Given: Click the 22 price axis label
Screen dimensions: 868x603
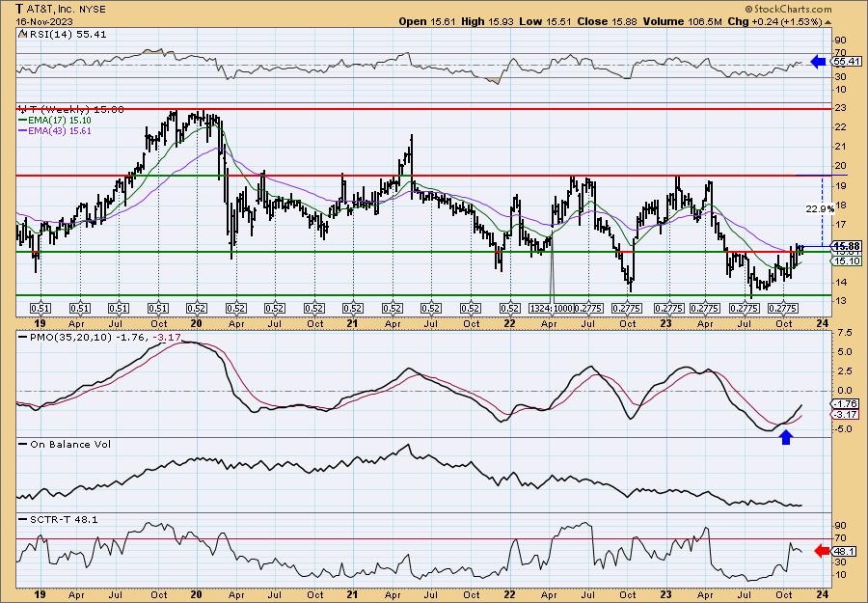Looking at the screenshot, I should point(840,127).
